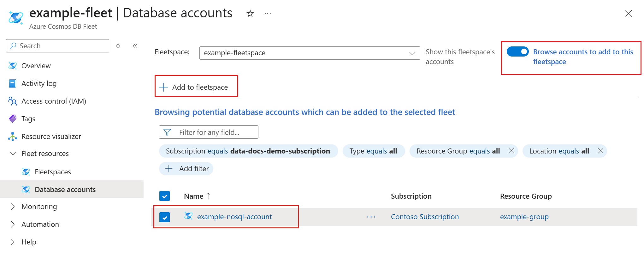Collapse sidebar with double chevron icon
644x265 pixels.
point(135,46)
